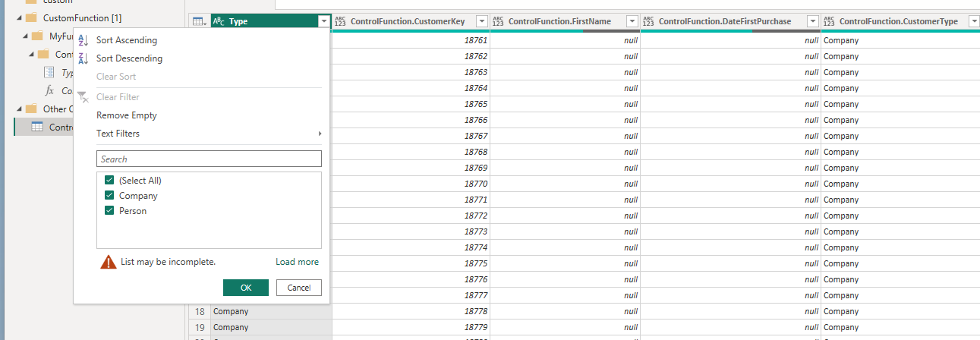Select the ControlFunction.CustomerKey column header
Viewport: 980px width, 340px height.
coord(411,22)
